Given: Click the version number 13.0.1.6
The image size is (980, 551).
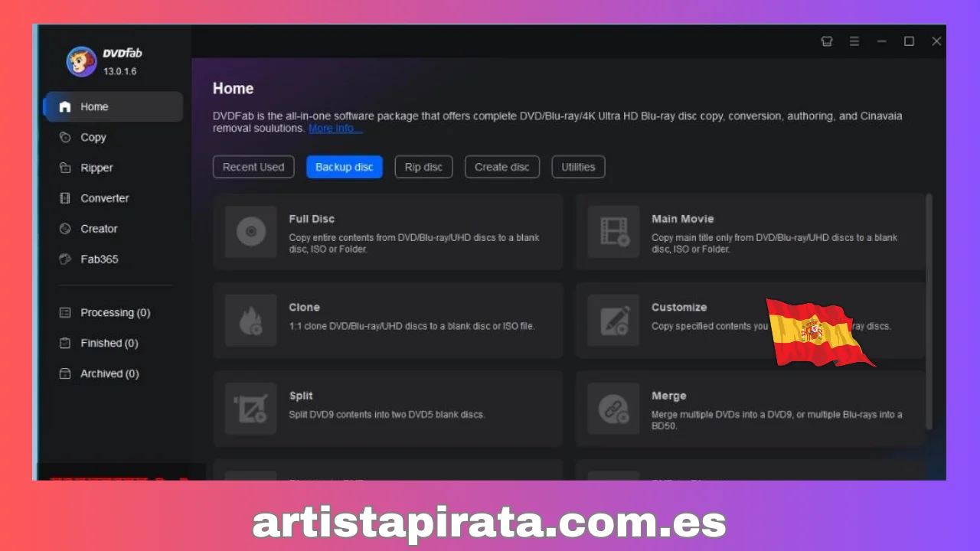Looking at the screenshot, I should coord(120,71).
